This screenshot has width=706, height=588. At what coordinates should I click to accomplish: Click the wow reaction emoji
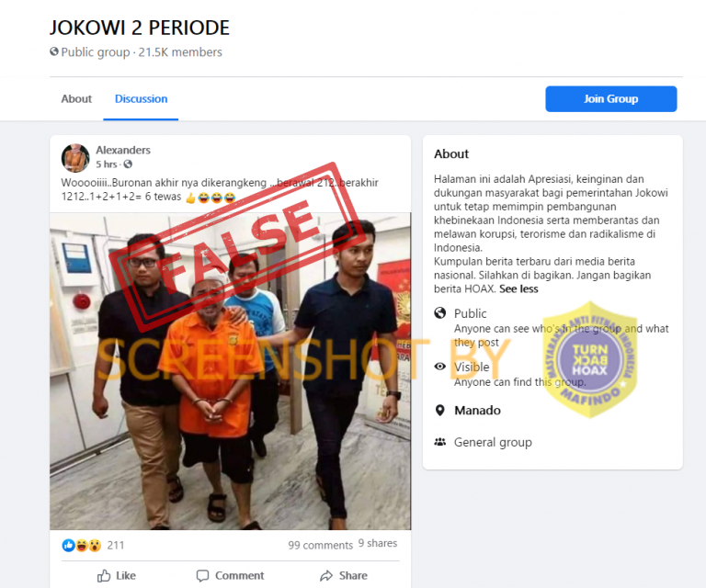(x=95, y=545)
